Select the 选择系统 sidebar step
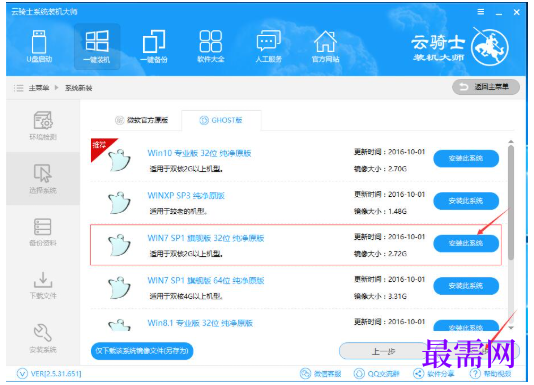Image resolution: width=534 pixels, height=385 pixels. (x=43, y=179)
